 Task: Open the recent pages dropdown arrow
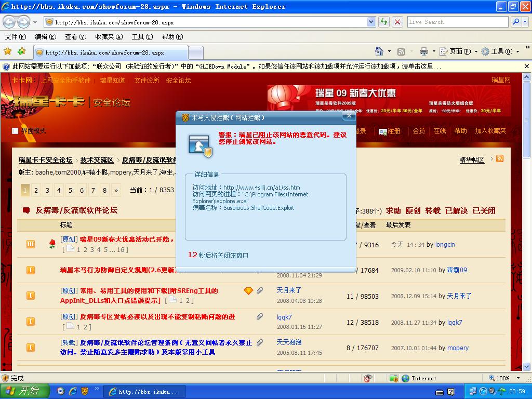pos(35,22)
